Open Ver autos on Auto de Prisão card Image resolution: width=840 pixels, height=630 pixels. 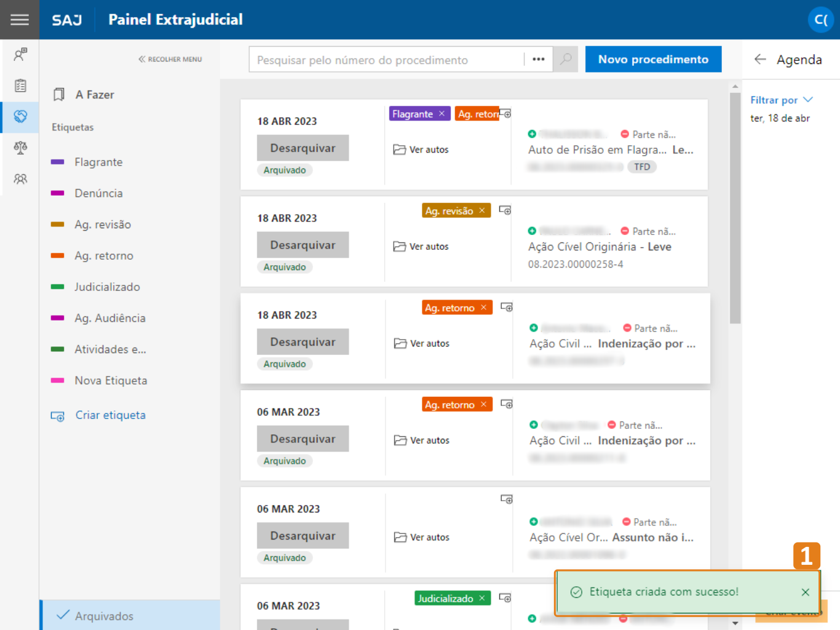421,150
